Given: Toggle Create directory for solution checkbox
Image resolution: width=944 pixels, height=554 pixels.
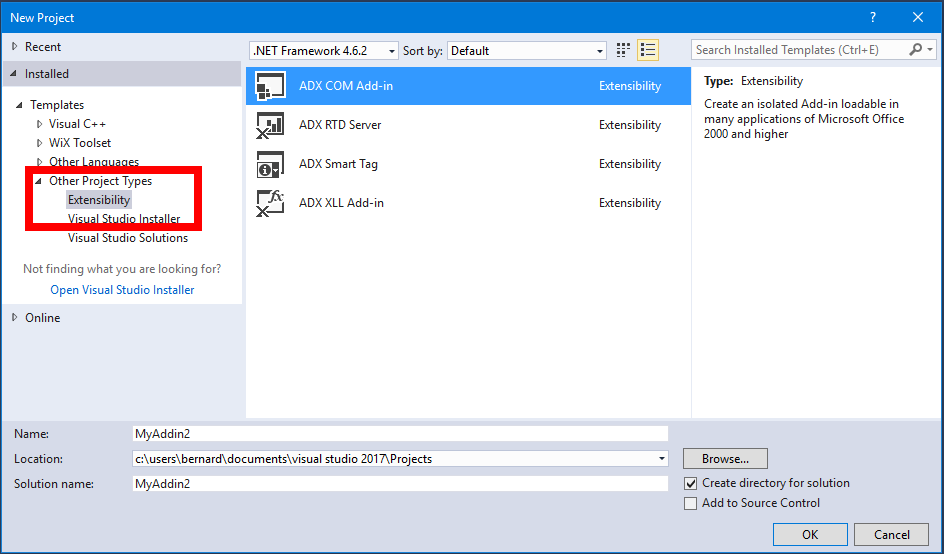Looking at the screenshot, I should tap(691, 484).
